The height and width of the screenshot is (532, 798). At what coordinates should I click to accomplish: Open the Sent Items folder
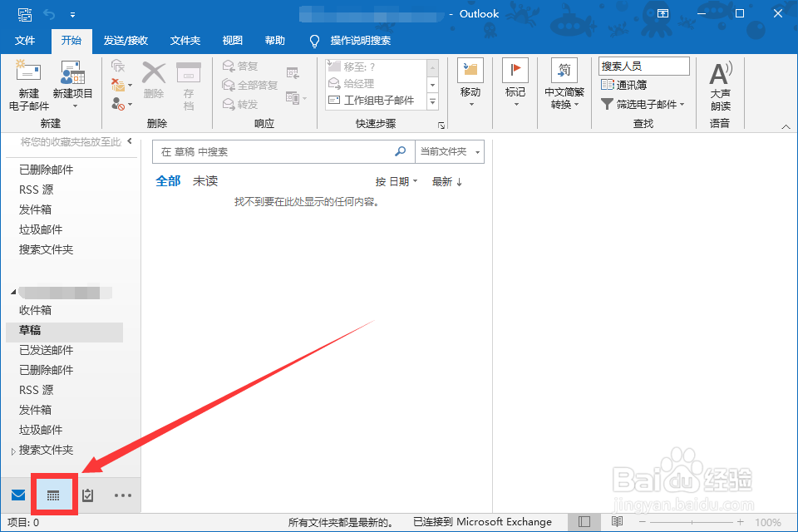tap(47, 350)
